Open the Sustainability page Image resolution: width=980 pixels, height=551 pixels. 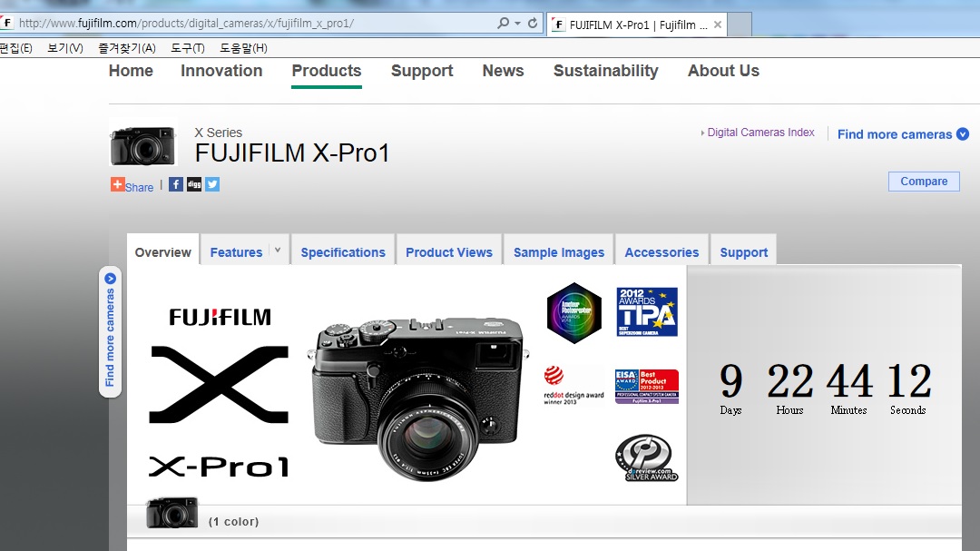[x=605, y=71]
